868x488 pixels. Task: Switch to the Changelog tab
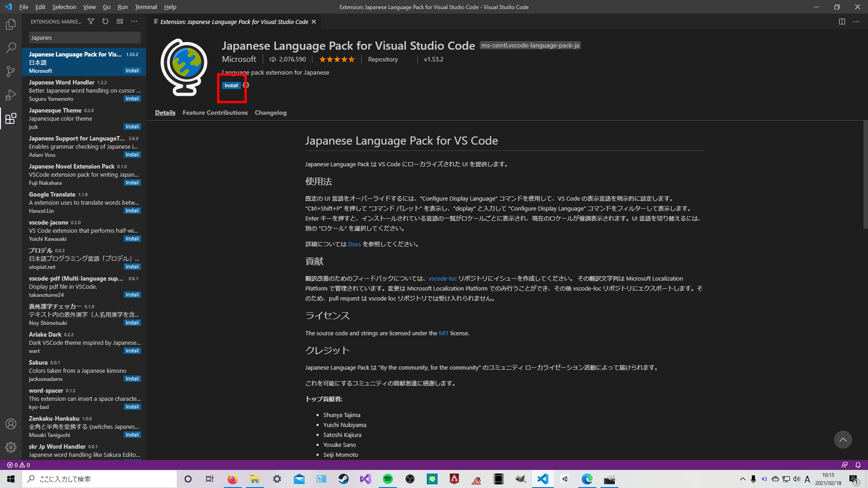(x=270, y=113)
